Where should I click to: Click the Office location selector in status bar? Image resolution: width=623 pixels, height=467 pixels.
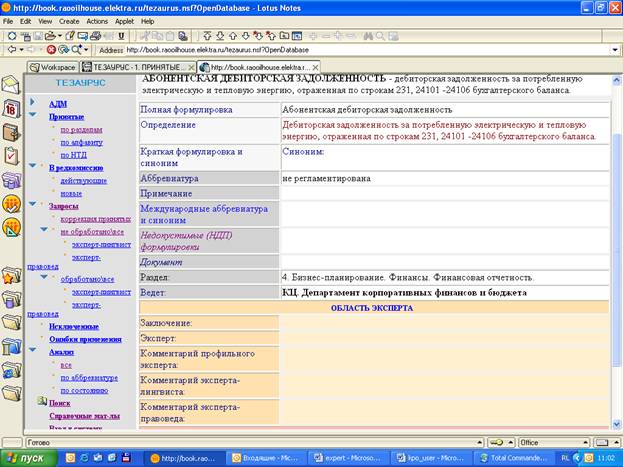click(554, 442)
